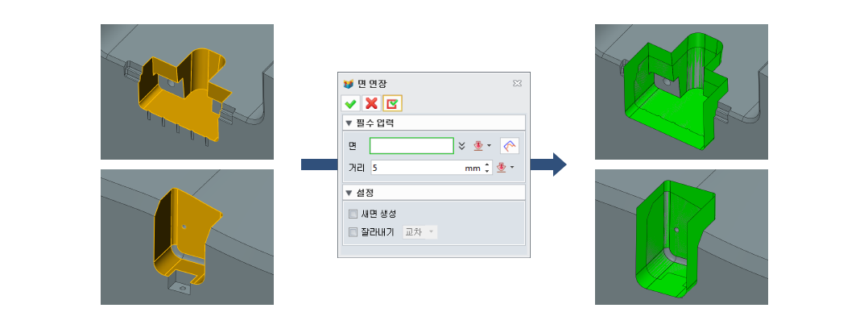
Task: Click the red picker icon beside 거리 field
Action: tap(502, 167)
